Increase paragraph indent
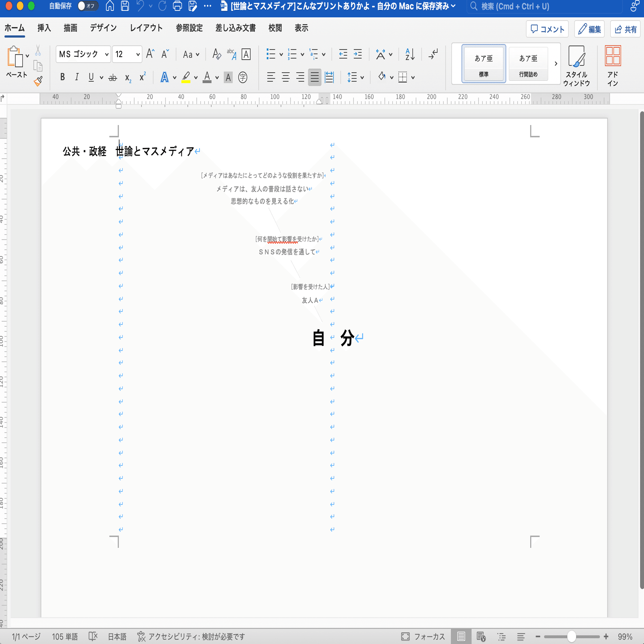This screenshot has width=644, height=644. [358, 54]
